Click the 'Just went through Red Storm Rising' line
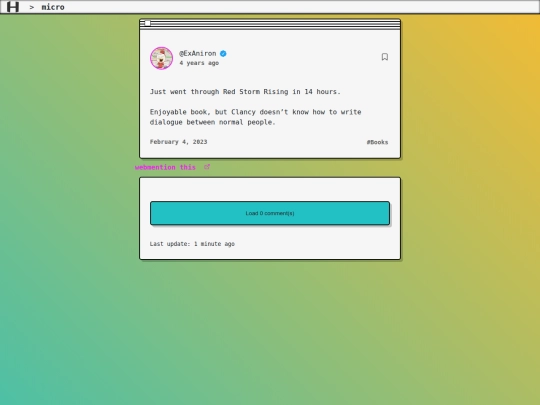The image size is (540, 405). [245, 92]
